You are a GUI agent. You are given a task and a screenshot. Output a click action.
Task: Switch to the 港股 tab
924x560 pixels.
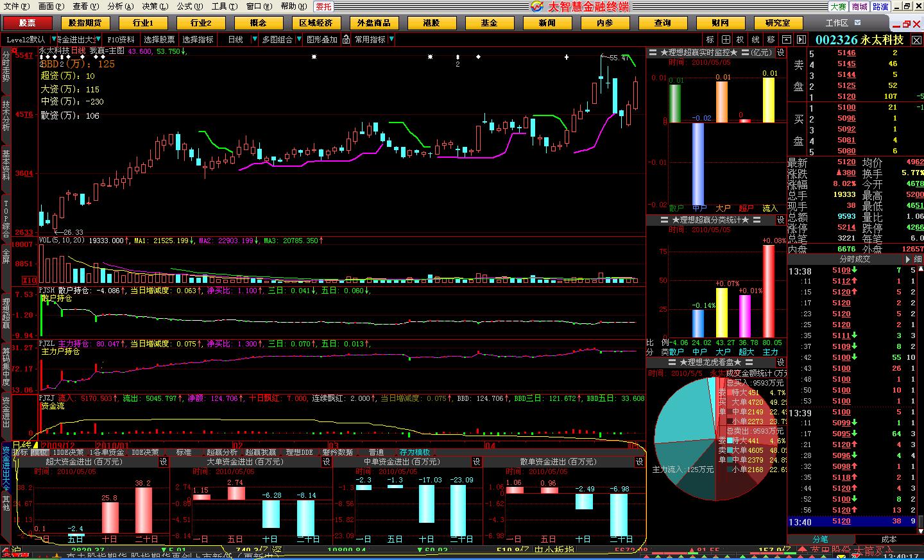point(432,23)
